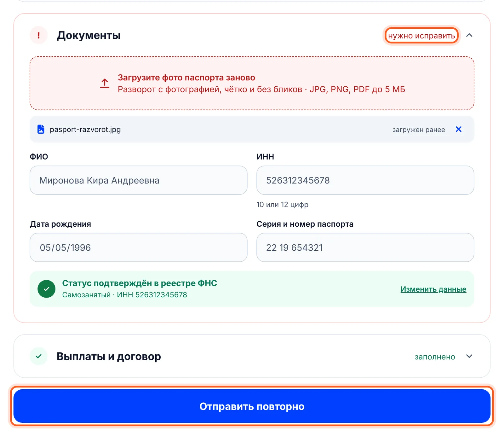Click the Выплаты и договор heading
Viewport: 504px width, 436px height.
tap(109, 356)
